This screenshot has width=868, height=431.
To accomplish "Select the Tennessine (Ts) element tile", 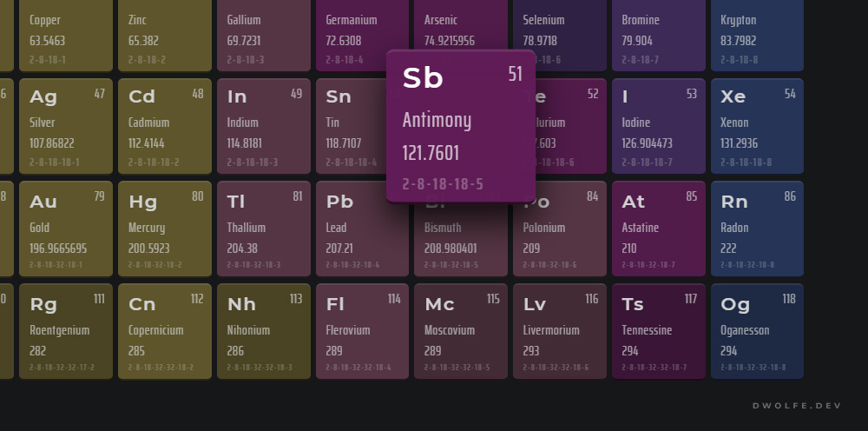I will click(659, 331).
